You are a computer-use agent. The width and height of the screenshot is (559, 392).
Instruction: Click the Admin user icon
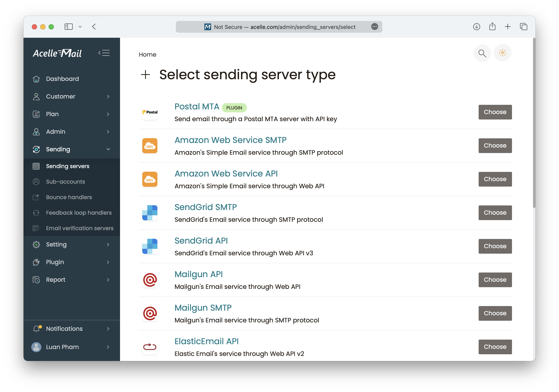36,132
